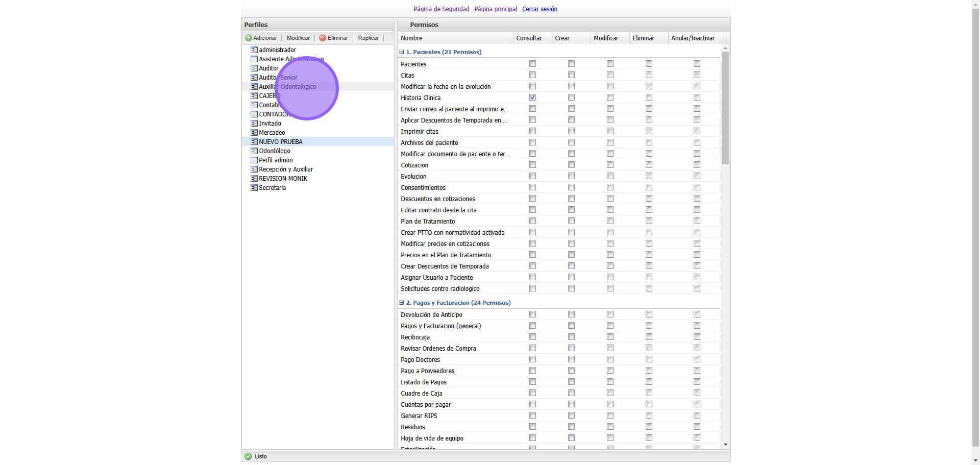Enable Consultar checkbox for Pacientes
The width and height of the screenshot is (980, 465).
click(x=532, y=64)
